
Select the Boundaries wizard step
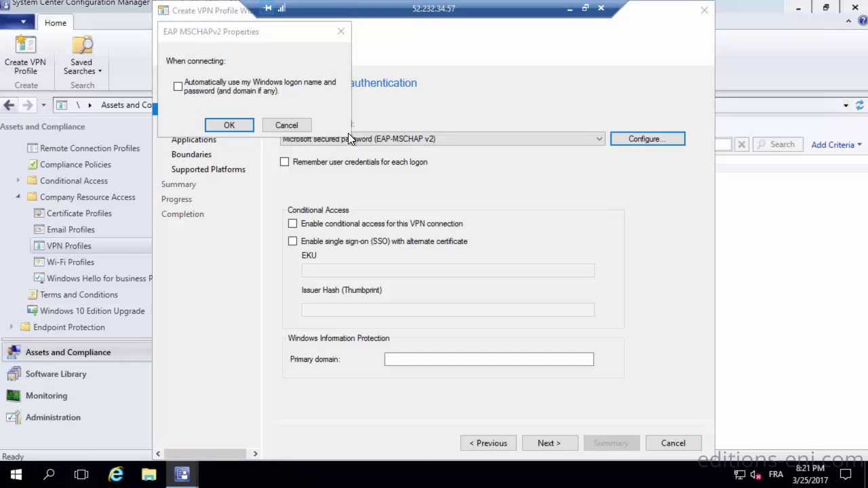[191, 155]
